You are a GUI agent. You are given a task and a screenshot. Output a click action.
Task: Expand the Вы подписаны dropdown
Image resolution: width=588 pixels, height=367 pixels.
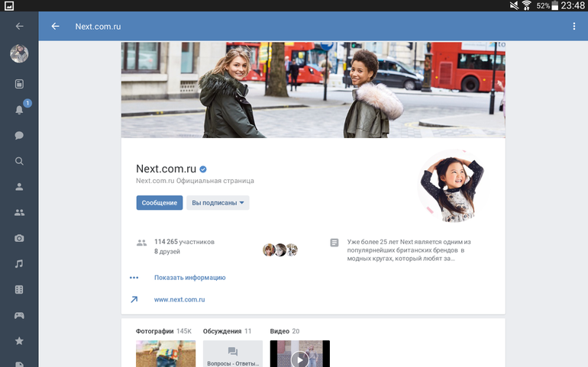tap(218, 203)
